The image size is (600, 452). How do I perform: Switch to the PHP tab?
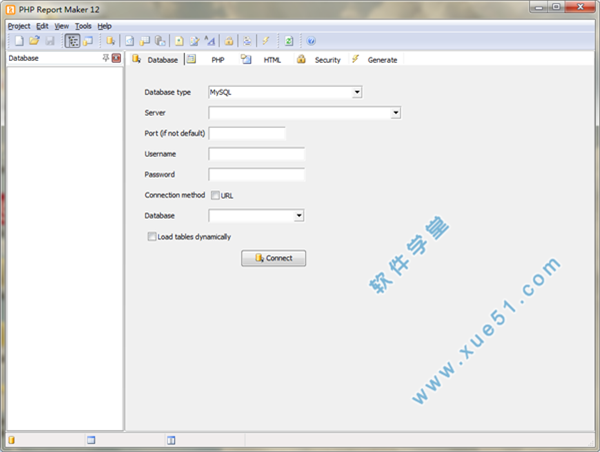click(x=210, y=59)
